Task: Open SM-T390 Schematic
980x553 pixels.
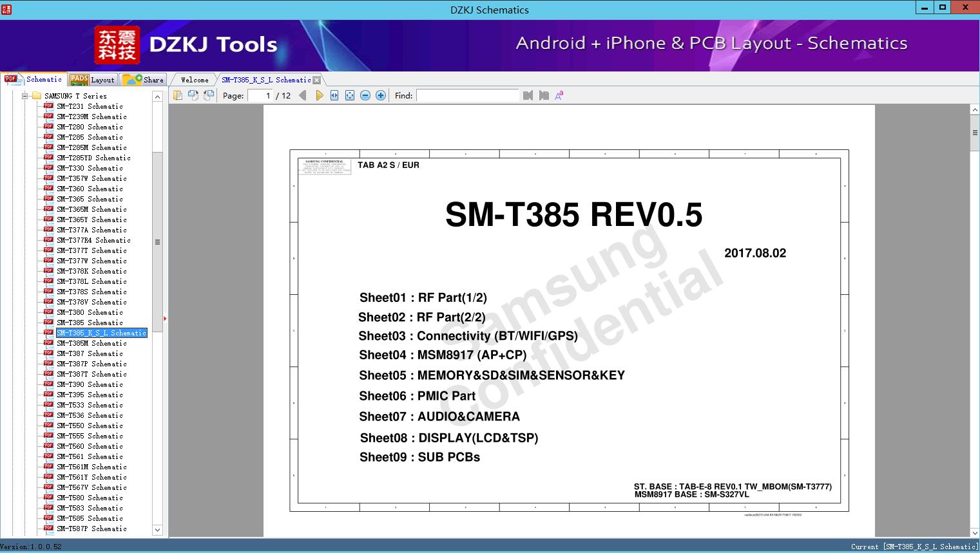Action: pyautogui.click(x=90, y=384)
